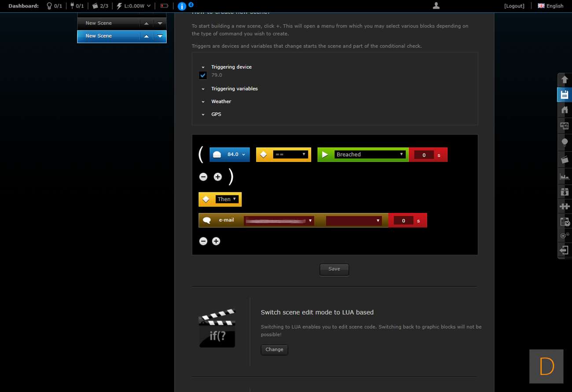The height and width of the screenshot is (392, 572).
Task: Open the scenes clapperboard sidebar icon
Action: pos(565,160)
